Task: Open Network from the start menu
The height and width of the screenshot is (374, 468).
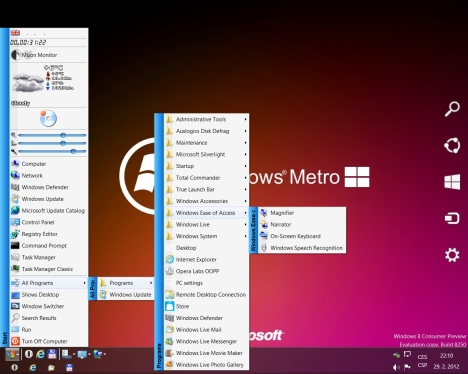Action: tap(49, 175)
